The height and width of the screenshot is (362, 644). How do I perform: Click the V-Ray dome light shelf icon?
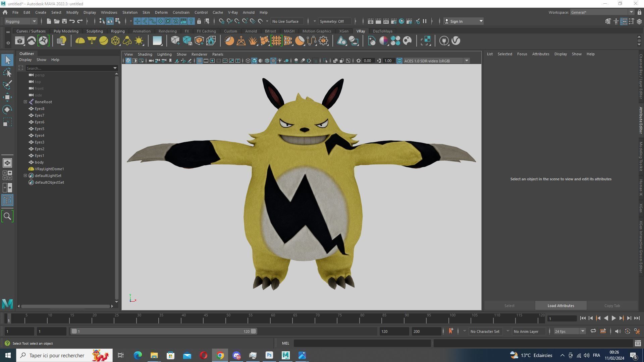[x=80, y=41]
